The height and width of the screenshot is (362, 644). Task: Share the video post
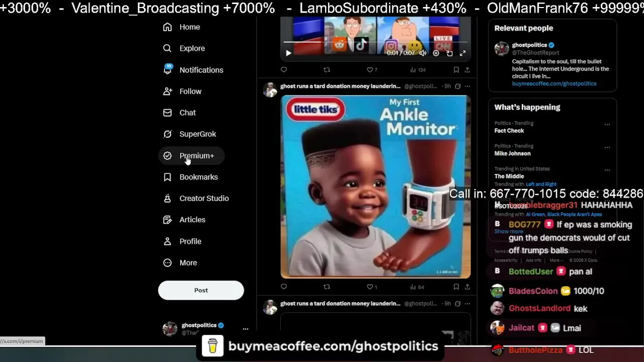[x=467, y=69]
